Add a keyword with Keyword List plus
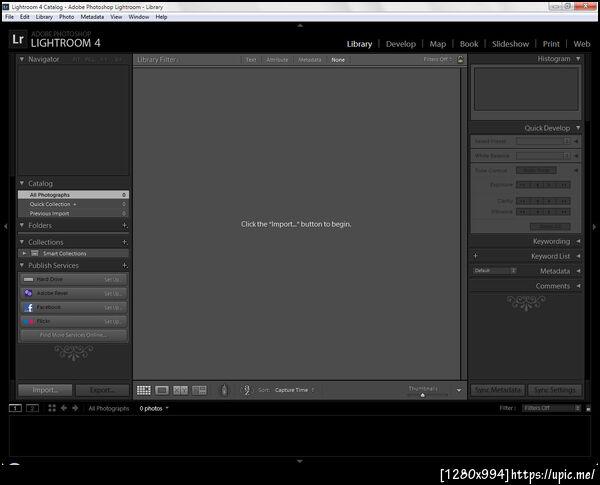The height and width of the screenshot is (485, 600). click(476, 256)
